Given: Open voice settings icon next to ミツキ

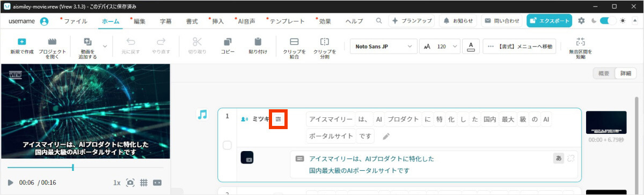Looking at the screenshot, I should [x=278, y=119].
